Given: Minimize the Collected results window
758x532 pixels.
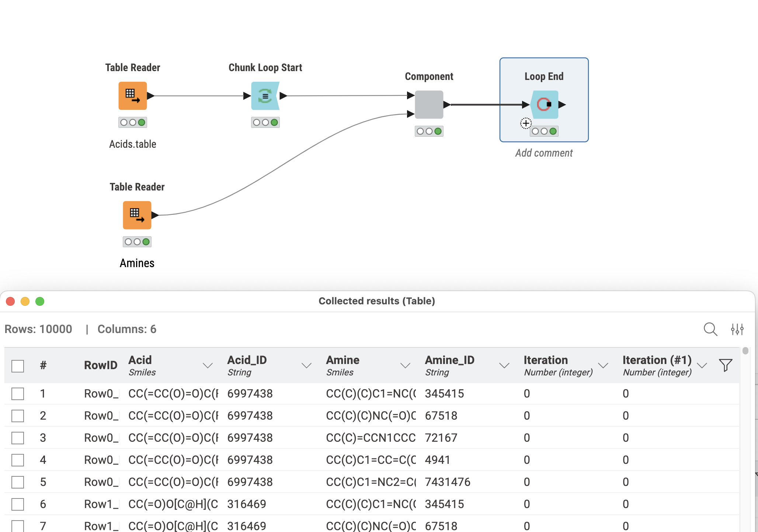Looking at the screenshot, I should coord(25,301).
